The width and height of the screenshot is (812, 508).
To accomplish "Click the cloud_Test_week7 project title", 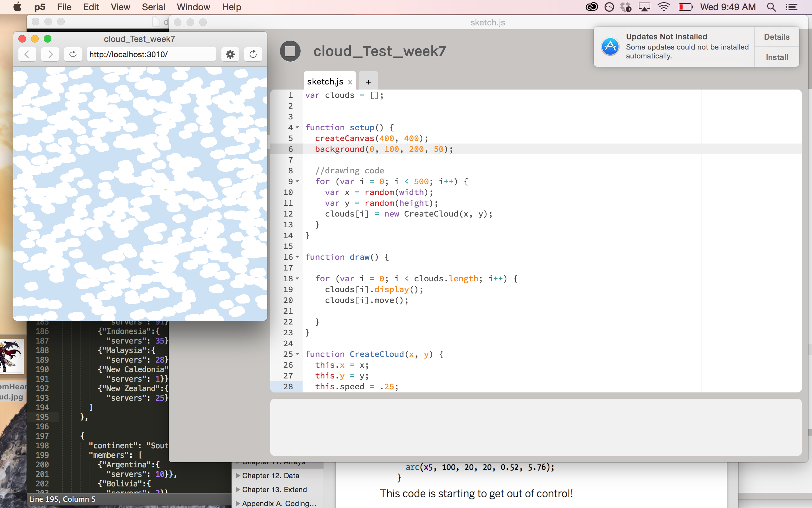I will point(379,51).
